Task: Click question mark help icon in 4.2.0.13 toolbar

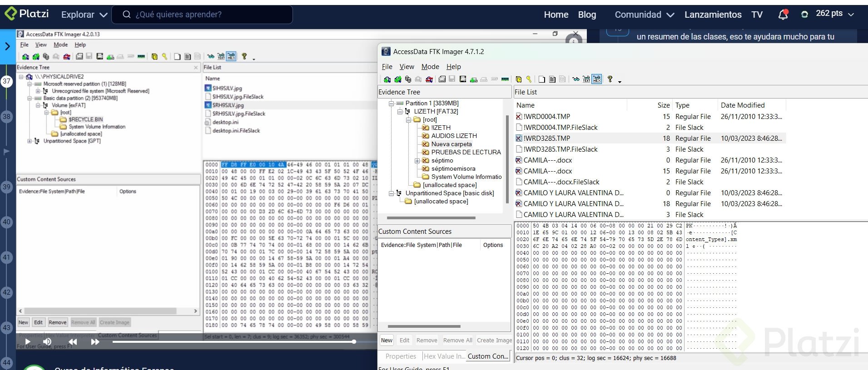Action: point(244,56)
